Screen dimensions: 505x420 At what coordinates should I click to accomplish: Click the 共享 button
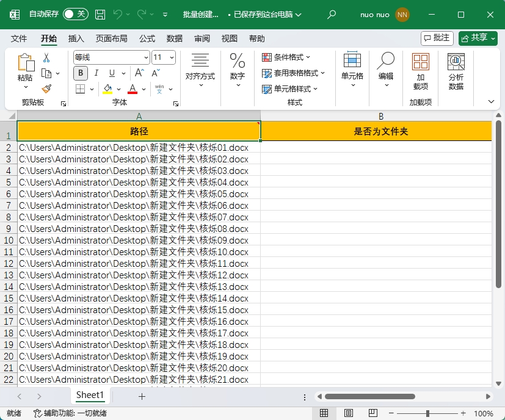click(478, 38)
